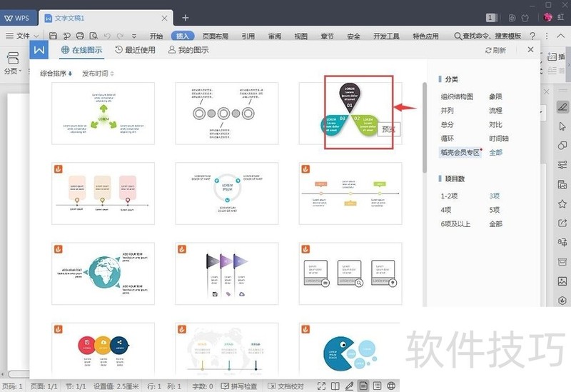Click the skin/shirt icon in the title bar
This screenshot has width=571, height=392.
click(525, 17)
